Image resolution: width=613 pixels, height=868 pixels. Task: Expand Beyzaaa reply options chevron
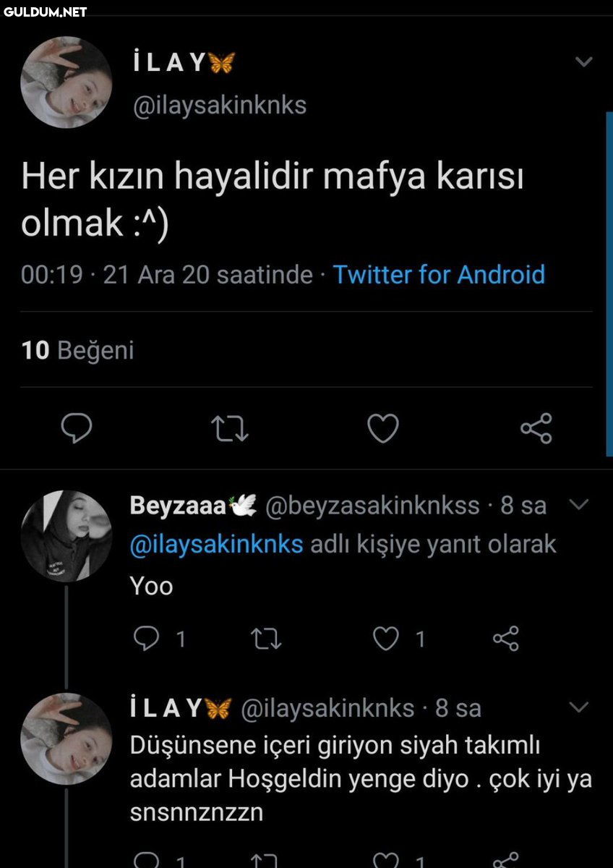point(580,503)
